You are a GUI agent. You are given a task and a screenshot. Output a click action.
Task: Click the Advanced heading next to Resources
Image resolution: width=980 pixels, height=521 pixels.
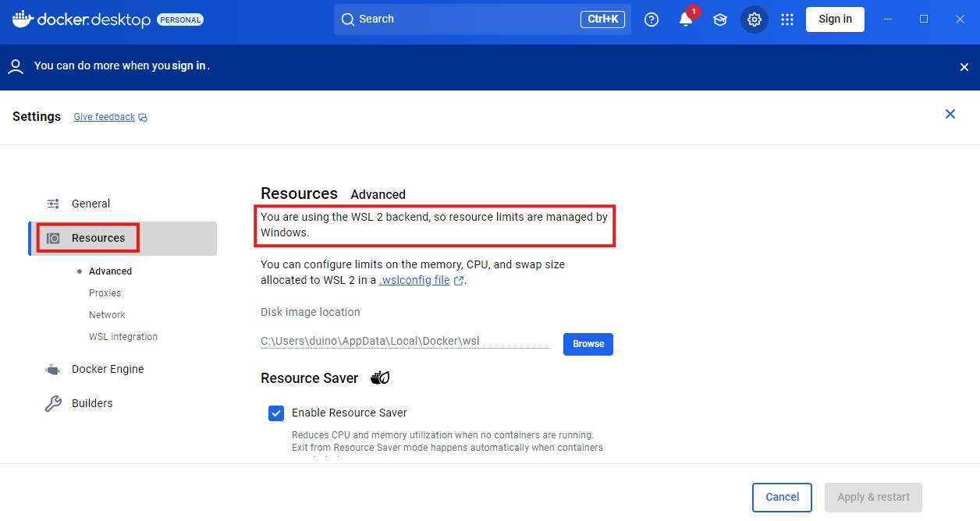[378, 195]
